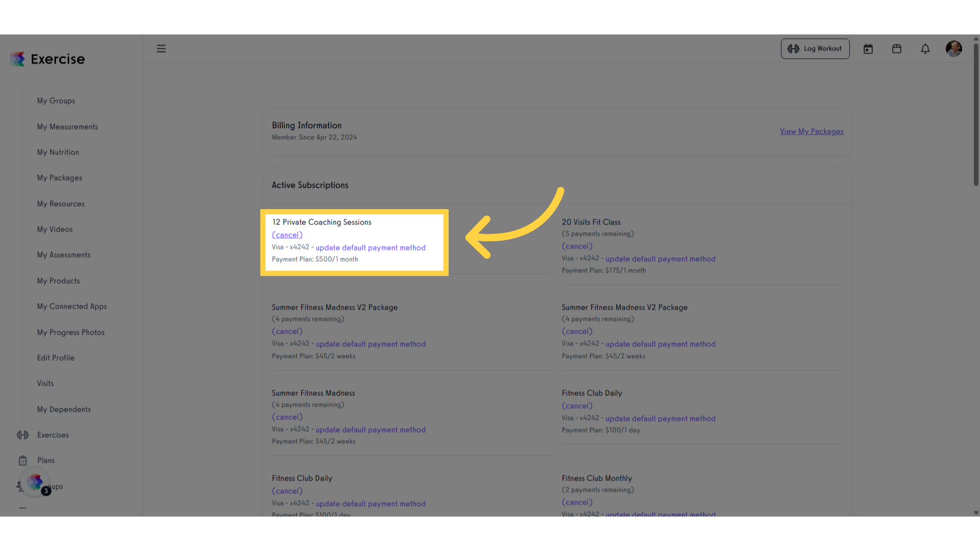Update payment method for left Fitness Club Daily

click(x=371, y=504)
